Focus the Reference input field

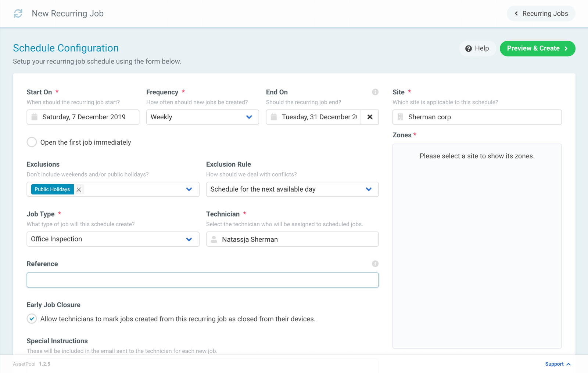pyautogui.click(x=202, y=280)
